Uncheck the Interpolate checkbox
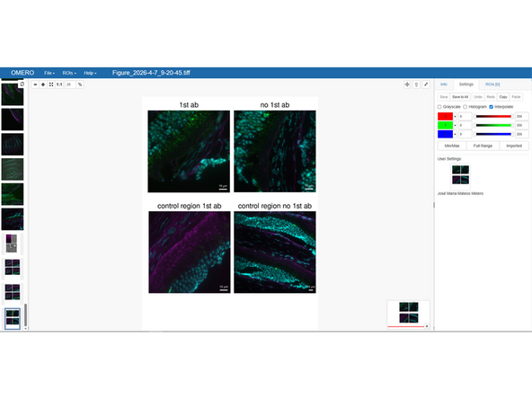Viewport: 532px width, 399px height. click(x=491, y=107)
